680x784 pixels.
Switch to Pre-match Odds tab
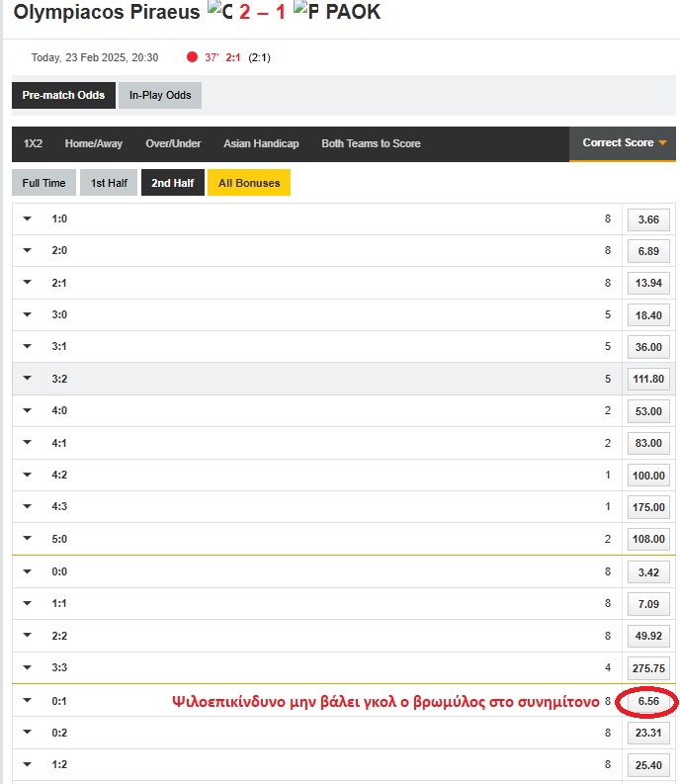click(63, 95)
